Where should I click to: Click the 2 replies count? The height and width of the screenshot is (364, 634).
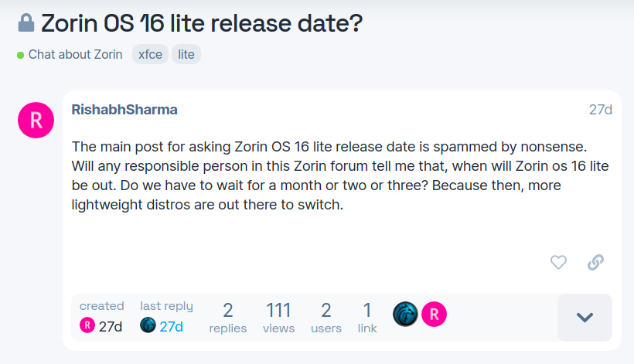coord(228,318)
